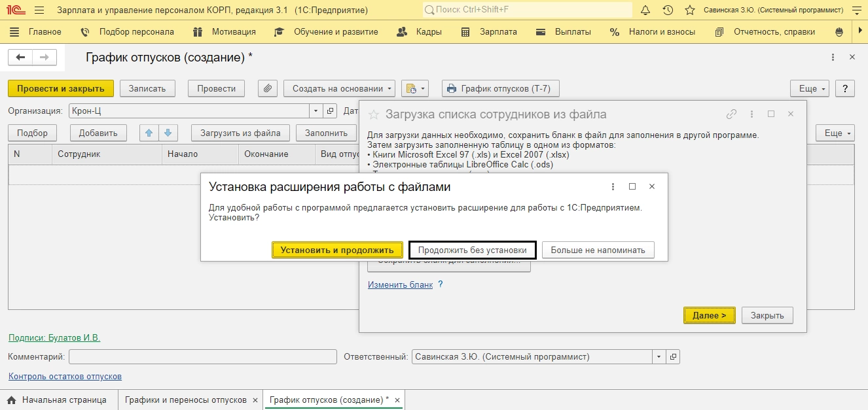Image resolution: width=868 pixels, height=410 pixels.
Task: Click into the Комментарий input field
Action: point(202,357)
